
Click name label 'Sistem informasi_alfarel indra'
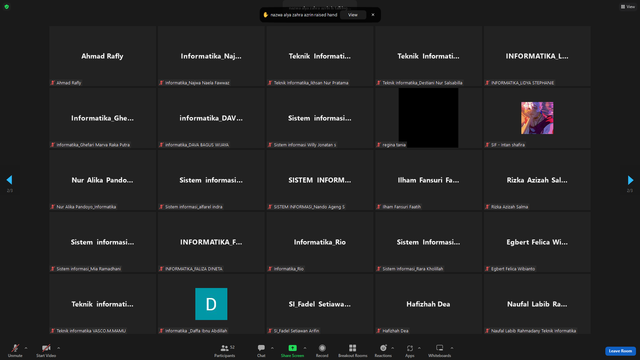194,207
